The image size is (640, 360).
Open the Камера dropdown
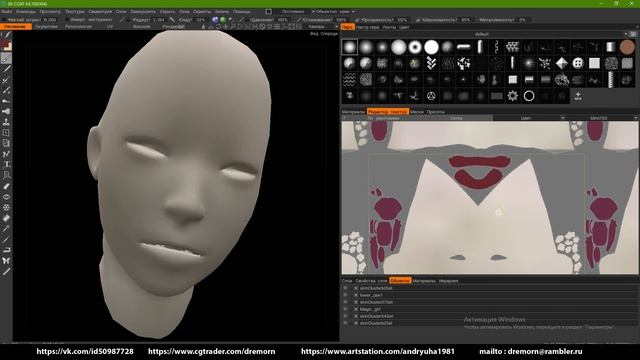coord(322,27)
